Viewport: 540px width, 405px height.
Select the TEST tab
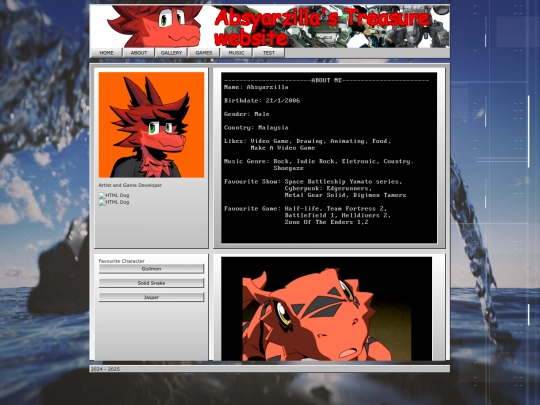coord(269,53)
